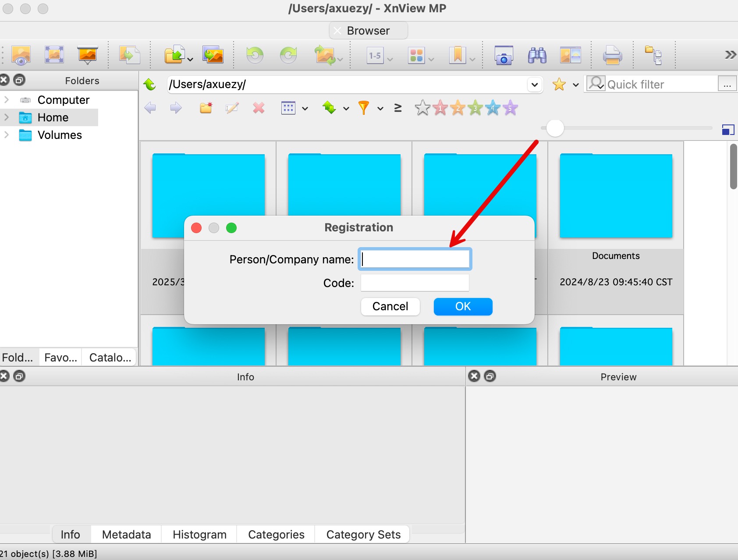This screenshot has height=560, width=738.
Task: Click the screen capture camera icon
Action: [x=504, y=56]
